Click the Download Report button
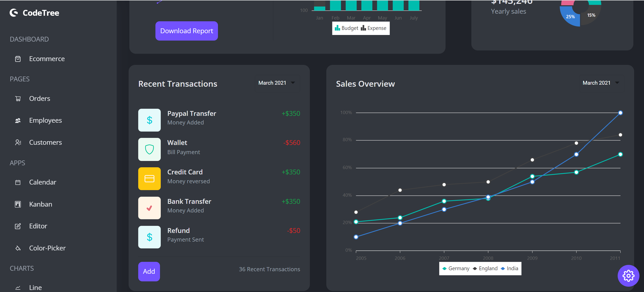 point(186,31)
